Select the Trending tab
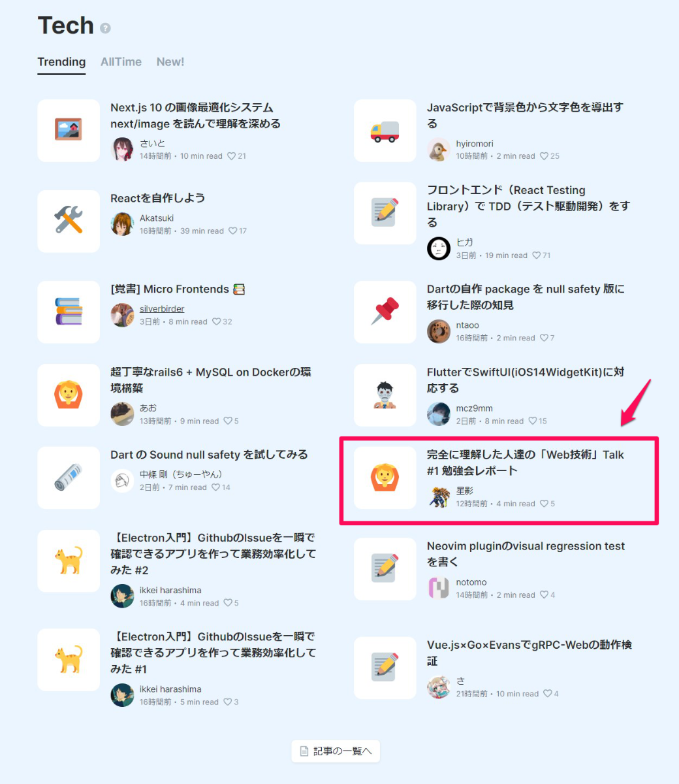Screen dimensions: 679x784 [x=61, y=62]
